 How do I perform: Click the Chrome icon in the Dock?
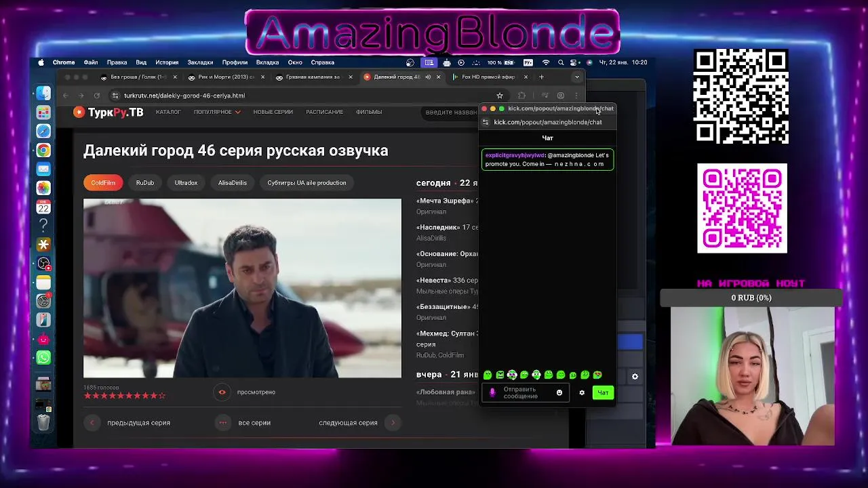[43, 150]
